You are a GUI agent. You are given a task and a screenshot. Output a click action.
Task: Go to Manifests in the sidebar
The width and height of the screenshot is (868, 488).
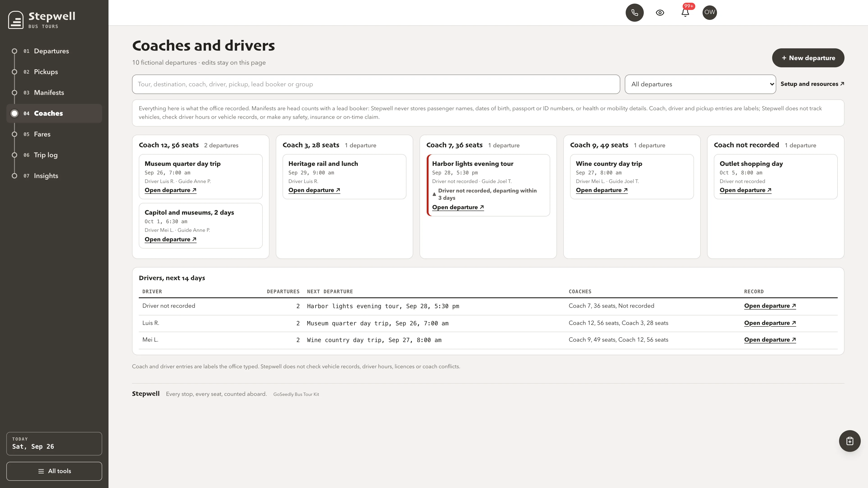[54, 93]
